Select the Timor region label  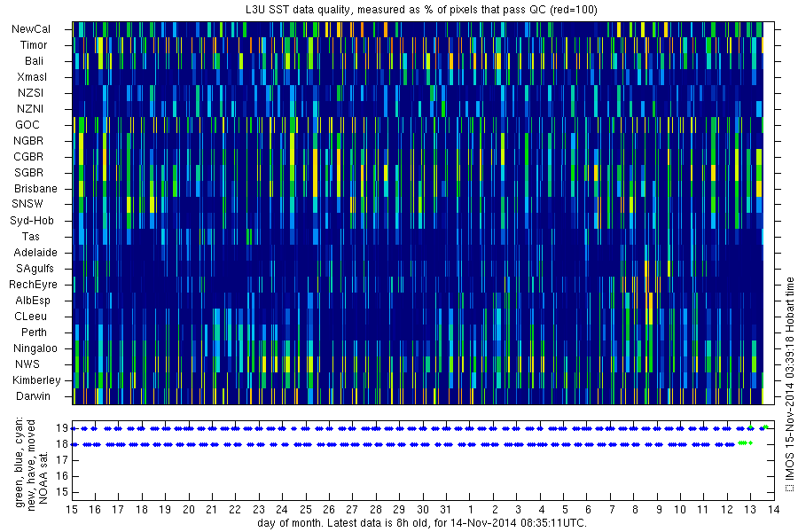(34, 45)
